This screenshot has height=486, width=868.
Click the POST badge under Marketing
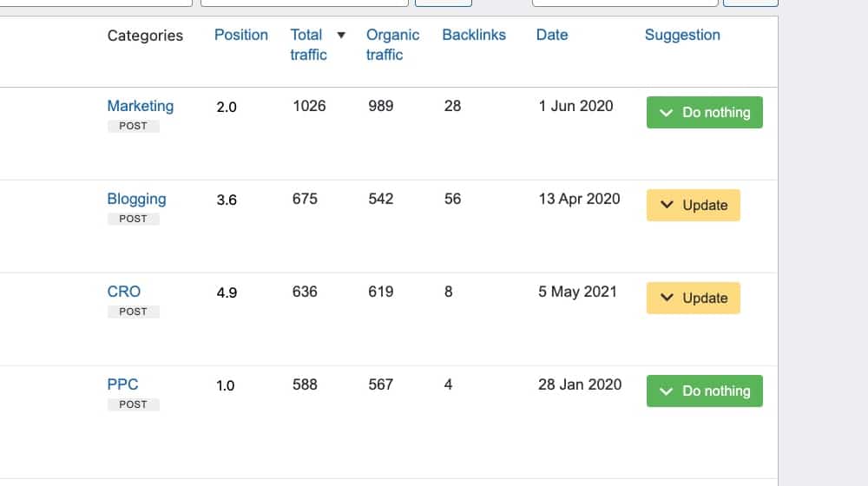click(133, 126)
